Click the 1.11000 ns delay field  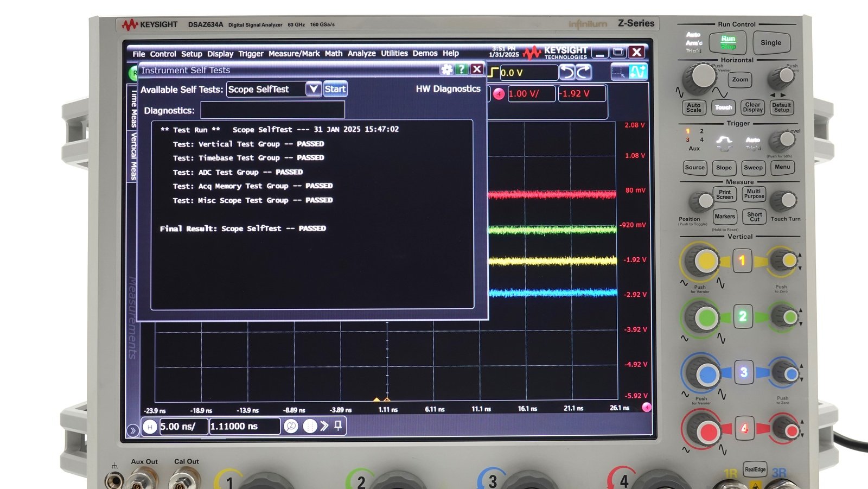[245, 427]
